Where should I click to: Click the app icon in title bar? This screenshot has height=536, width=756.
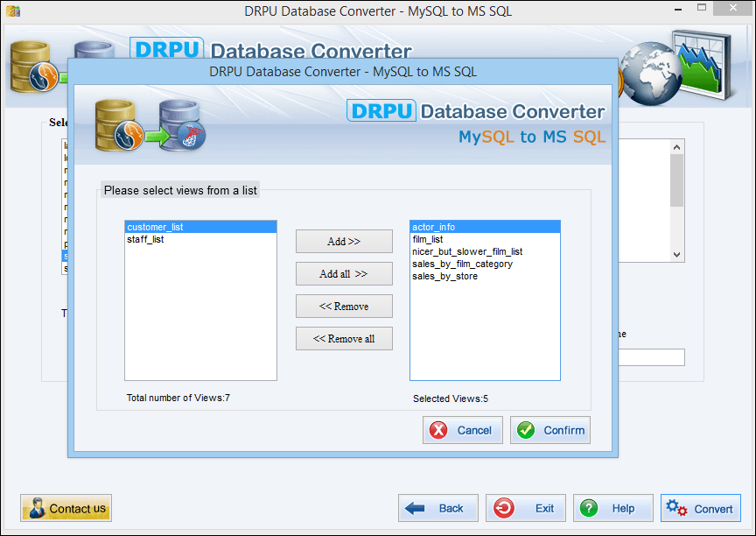coord(13,11)
